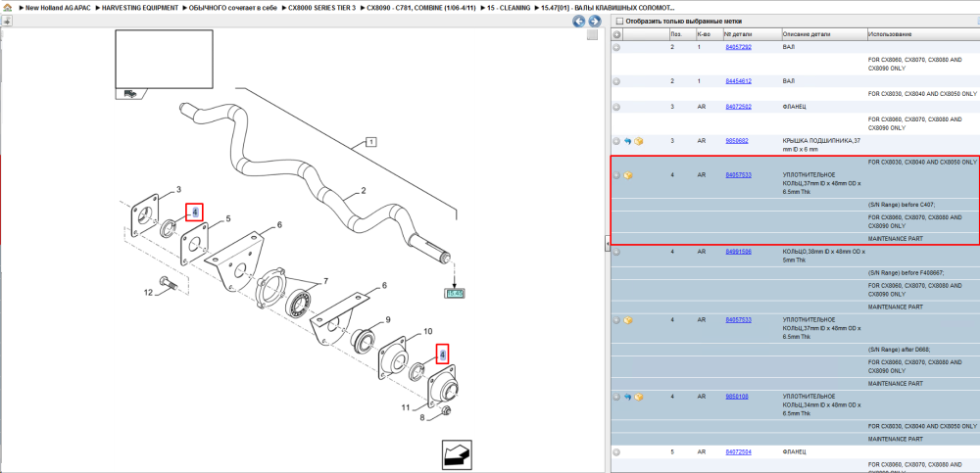The image size is (980, 473).
Task: Select callout 9 on the diagram
Action: (387, 319)
